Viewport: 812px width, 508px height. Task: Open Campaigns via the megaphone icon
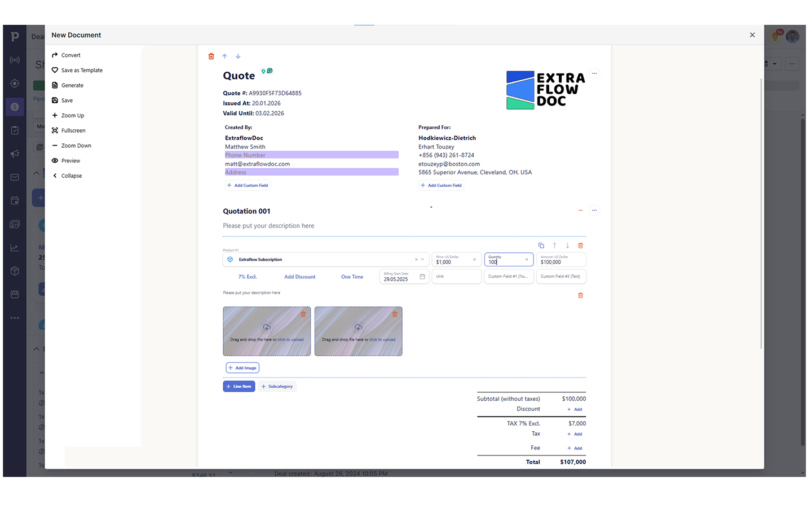pos(14,154)
